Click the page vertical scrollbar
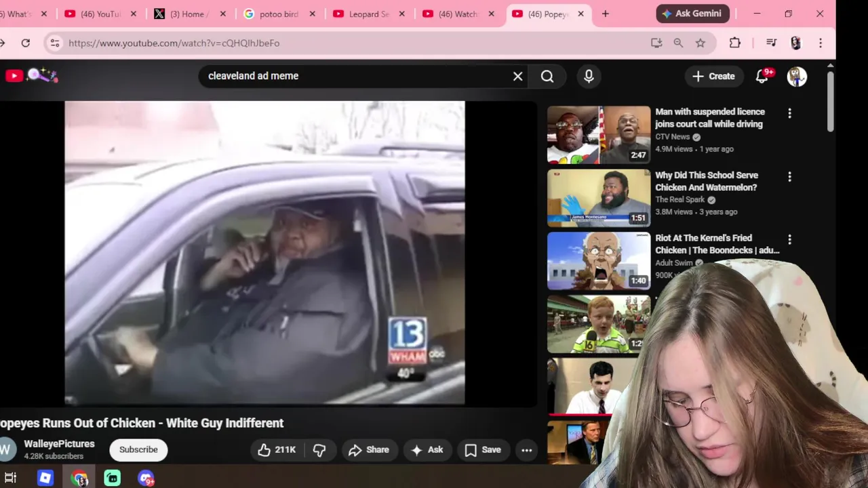868x488 pixels. click(x=830, y=102)
